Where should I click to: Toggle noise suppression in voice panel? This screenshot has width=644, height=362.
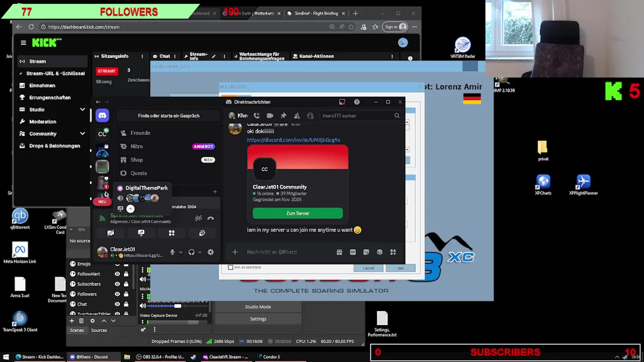199,218
